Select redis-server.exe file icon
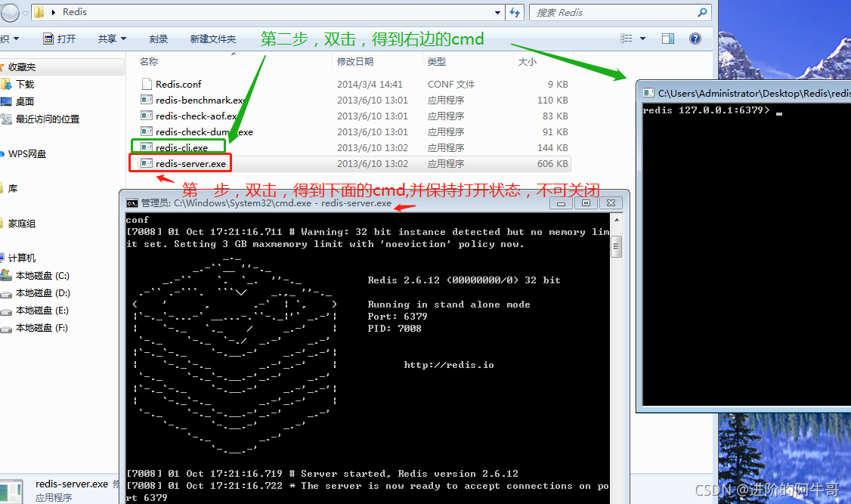This screenshot has height=504, width=851. point(146,163)
